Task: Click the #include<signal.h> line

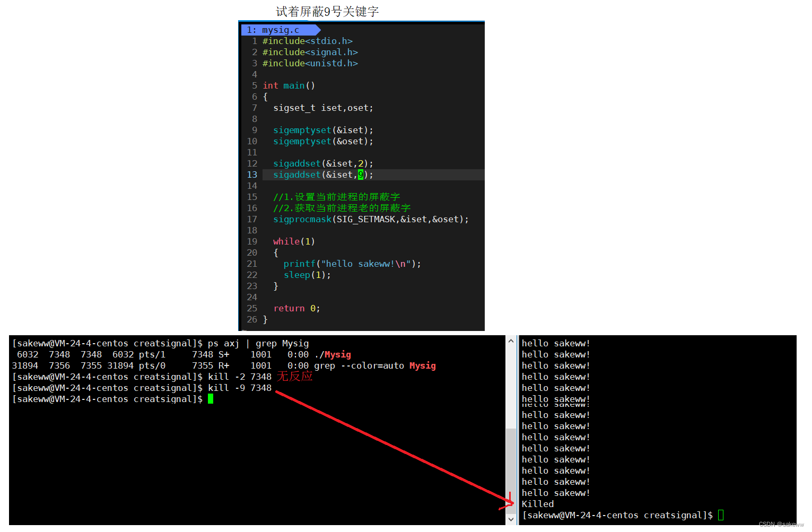Action: click(310, 52)
